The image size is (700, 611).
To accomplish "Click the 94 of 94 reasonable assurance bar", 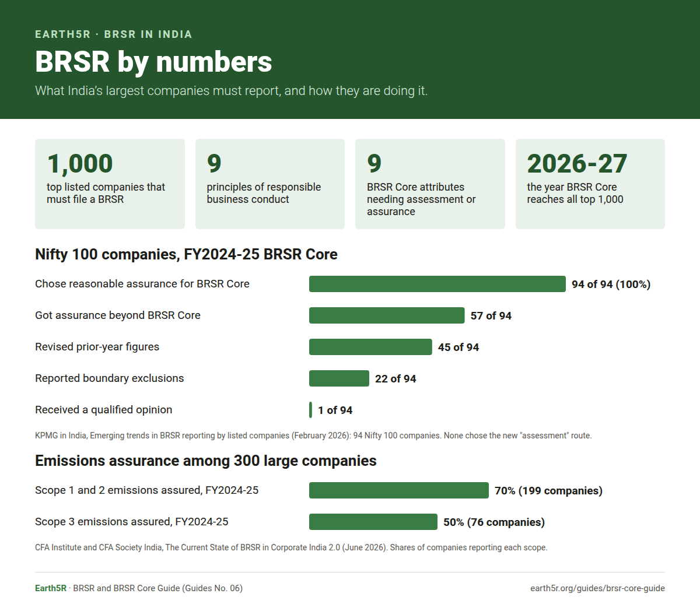I will coord(437,284).
